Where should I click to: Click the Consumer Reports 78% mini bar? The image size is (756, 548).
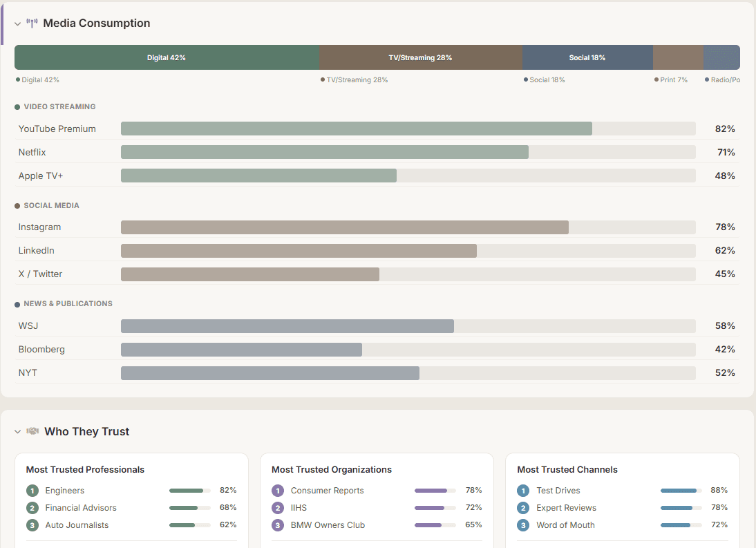pyautogui.click(x=435, y=491)
